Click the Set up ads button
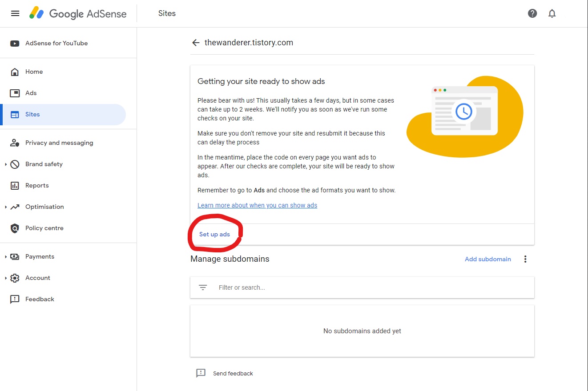588x391 pixels. (x=214, y=234)
